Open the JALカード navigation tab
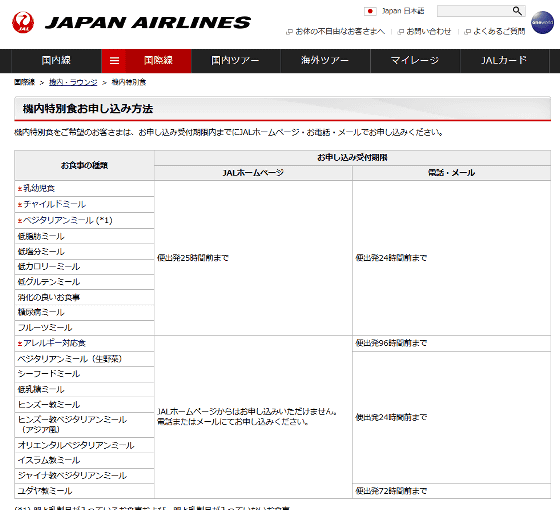The image size is (560, 510). pyautogui.click(x=504, y=61)
